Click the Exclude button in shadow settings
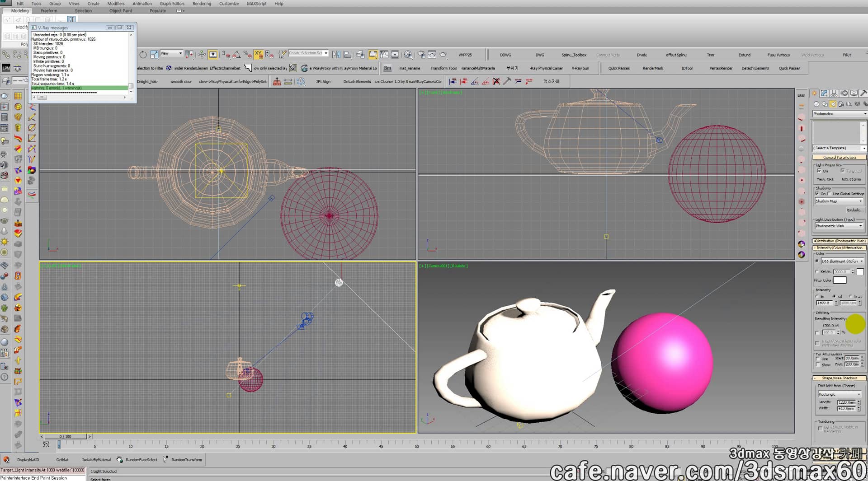This screenshot has width=868, height=481. coord(856,210)
